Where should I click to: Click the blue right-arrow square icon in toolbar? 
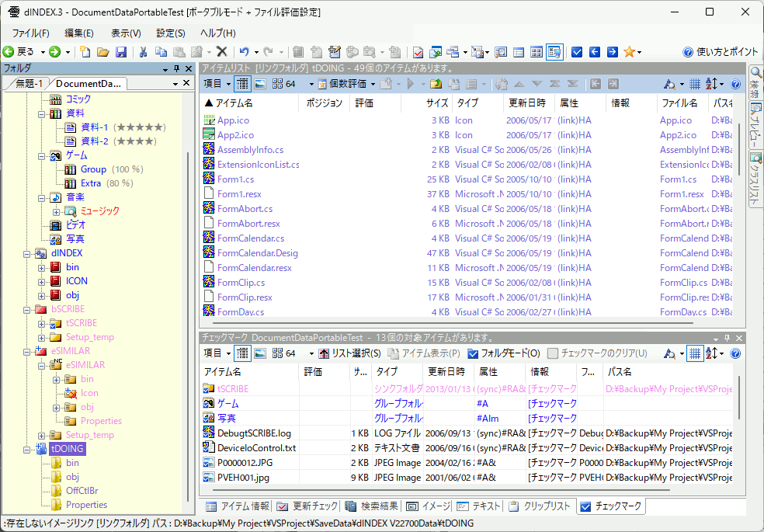coord(613,51)
